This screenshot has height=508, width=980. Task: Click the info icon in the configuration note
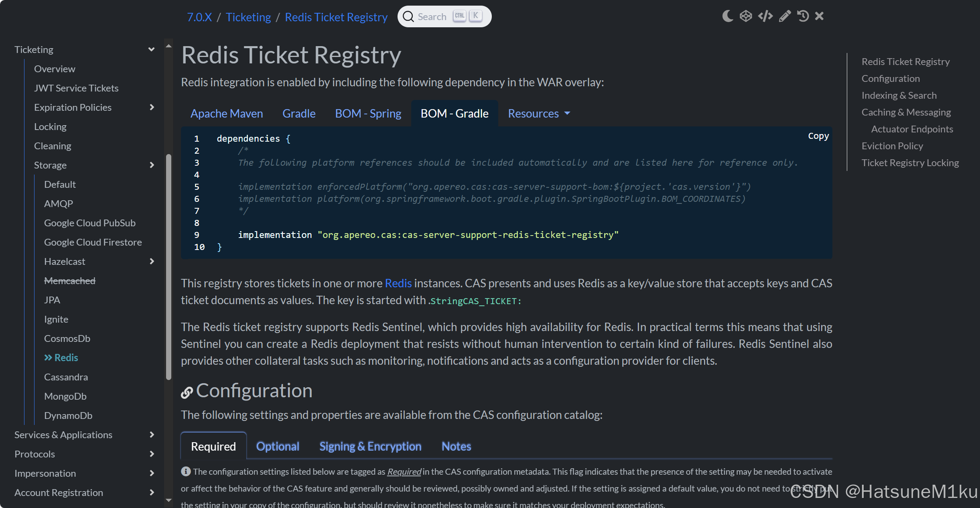[186, 471]
